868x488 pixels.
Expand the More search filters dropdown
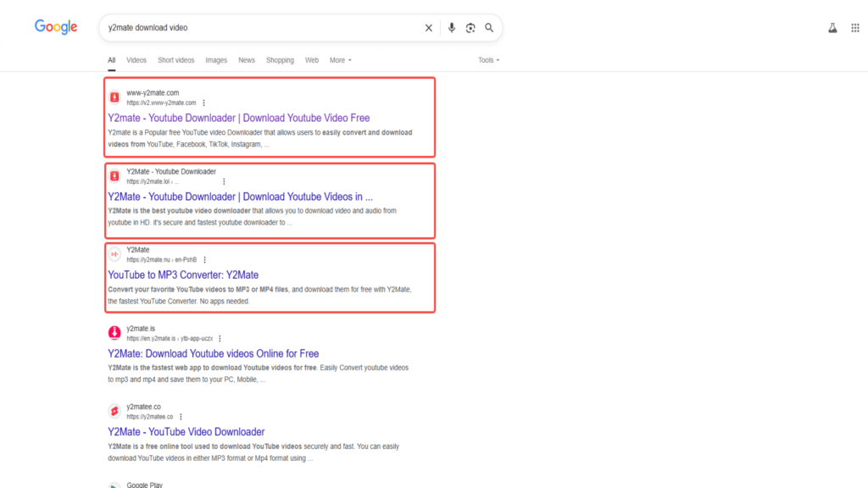click(340, 60)
